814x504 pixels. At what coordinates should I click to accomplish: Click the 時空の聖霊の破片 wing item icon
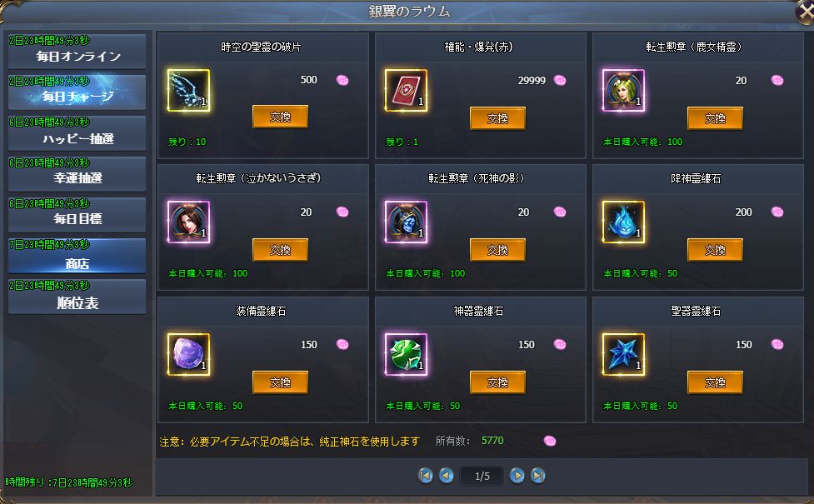coord(188,90)
